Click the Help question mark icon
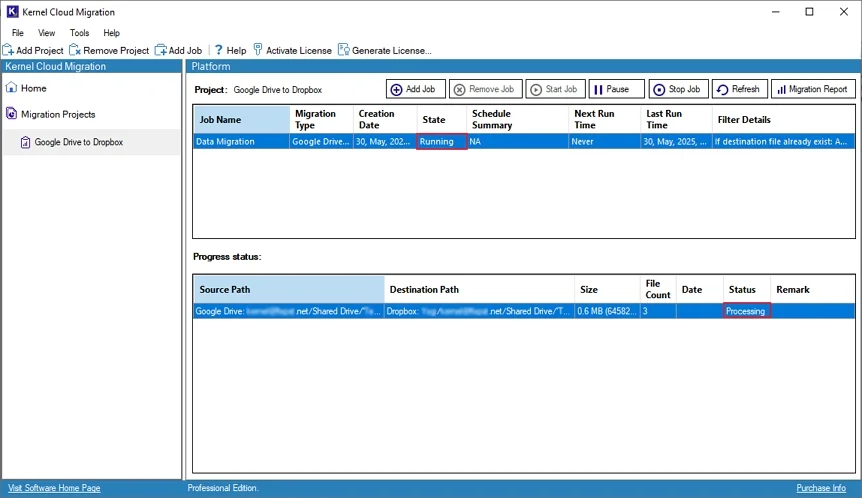862x498 pixels. pyautogui.click(x=218, y=50)
